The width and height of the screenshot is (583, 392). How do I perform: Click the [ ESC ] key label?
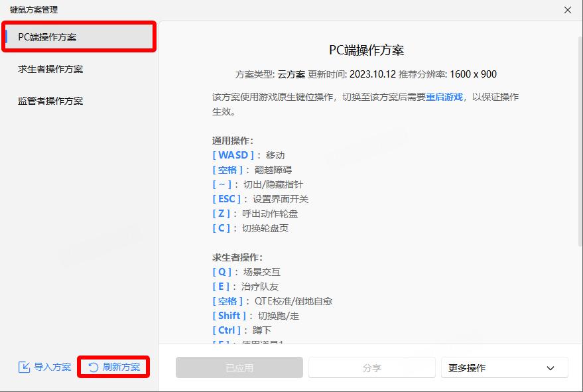pyautogui.click(x=227, y=199)
